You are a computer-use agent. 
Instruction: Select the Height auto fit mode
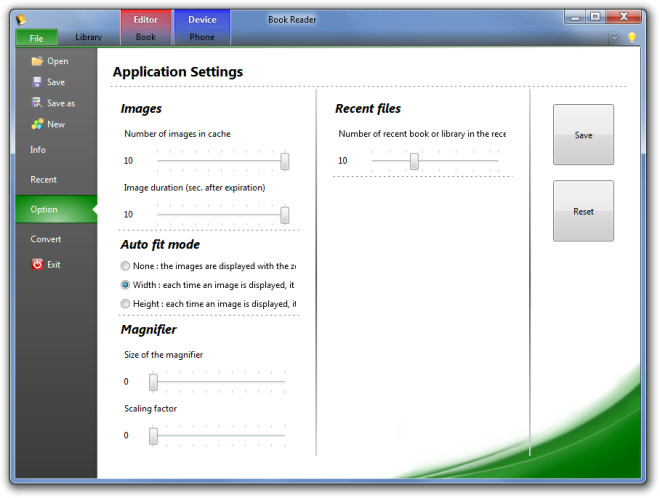click(125, 304)
